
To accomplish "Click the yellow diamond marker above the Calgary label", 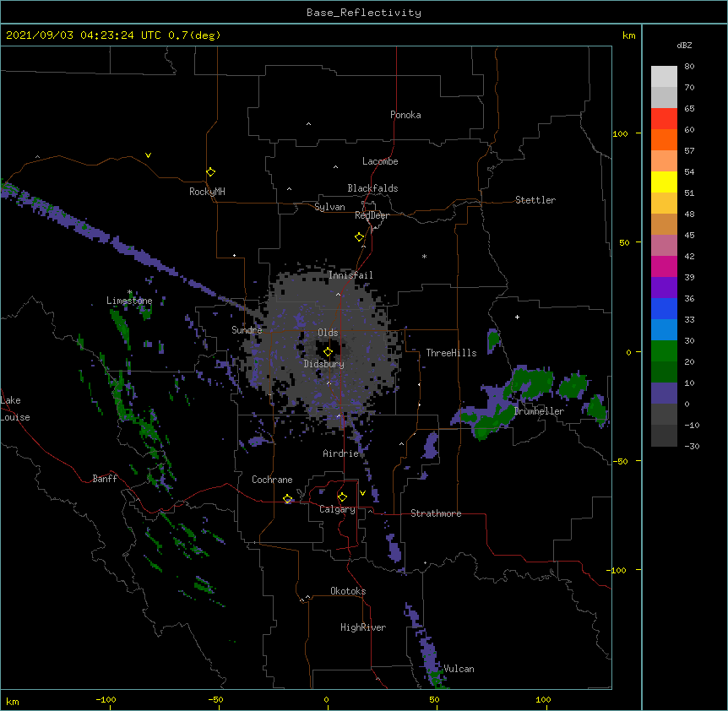I will coord(342,497).
